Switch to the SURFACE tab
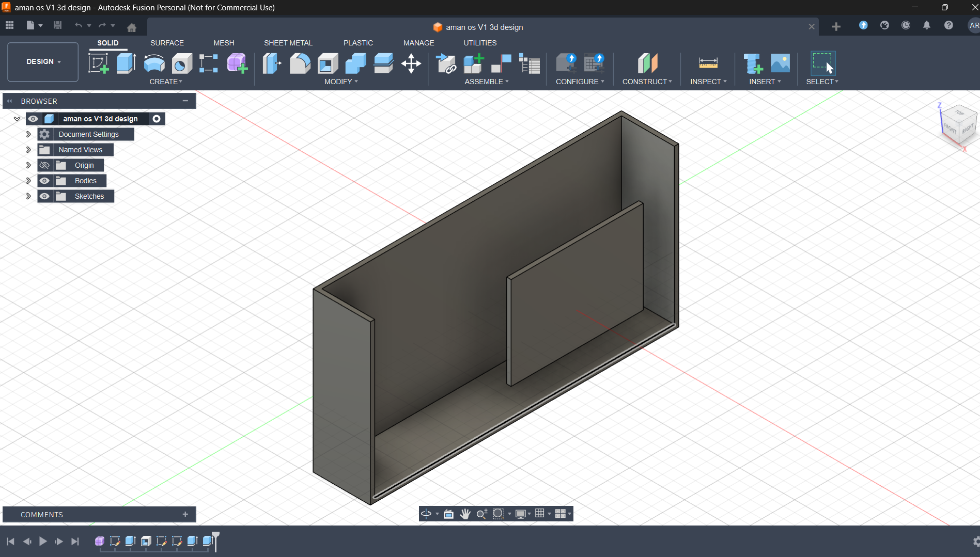Viewport: 980px width, 557px height. coord(167,43)
